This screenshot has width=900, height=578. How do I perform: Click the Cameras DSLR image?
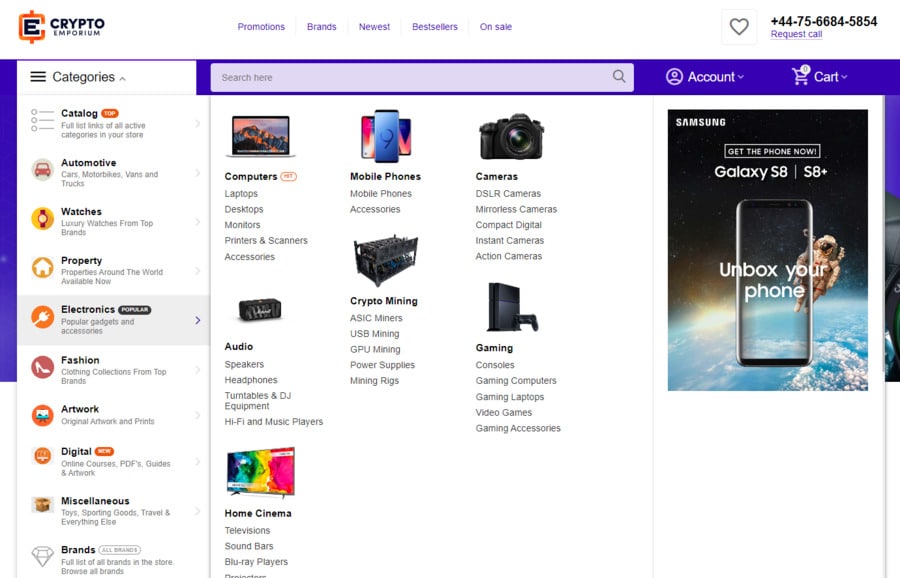511,137
